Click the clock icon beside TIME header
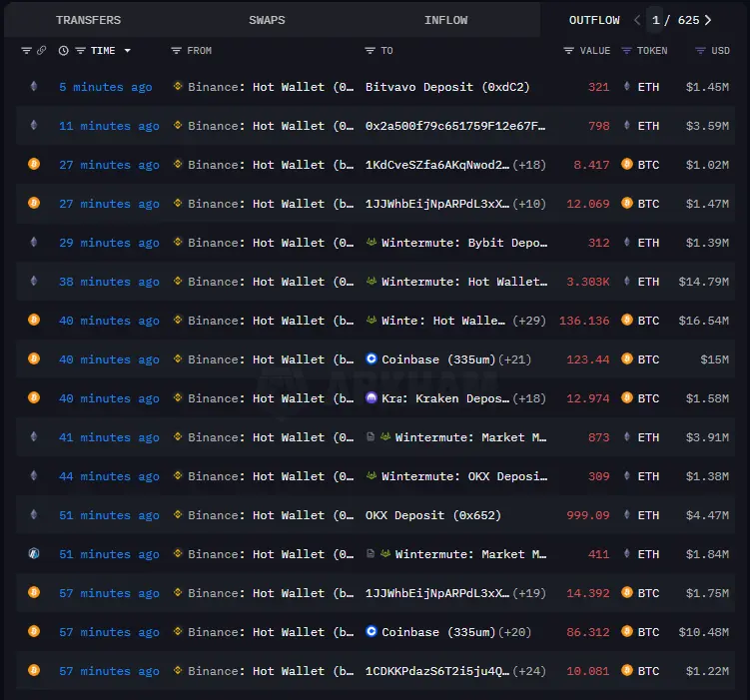750x700 pixels. coord(64,51)
